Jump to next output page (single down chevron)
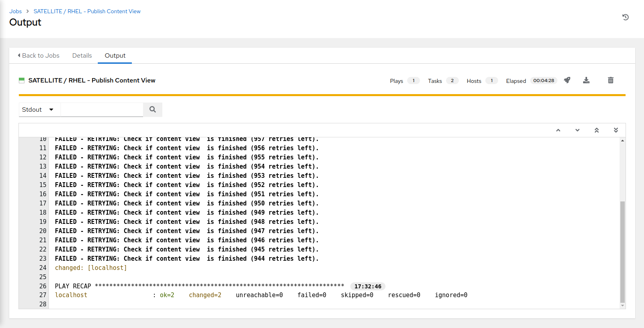The width and height of the screenshot is (644, 328). 577,130
